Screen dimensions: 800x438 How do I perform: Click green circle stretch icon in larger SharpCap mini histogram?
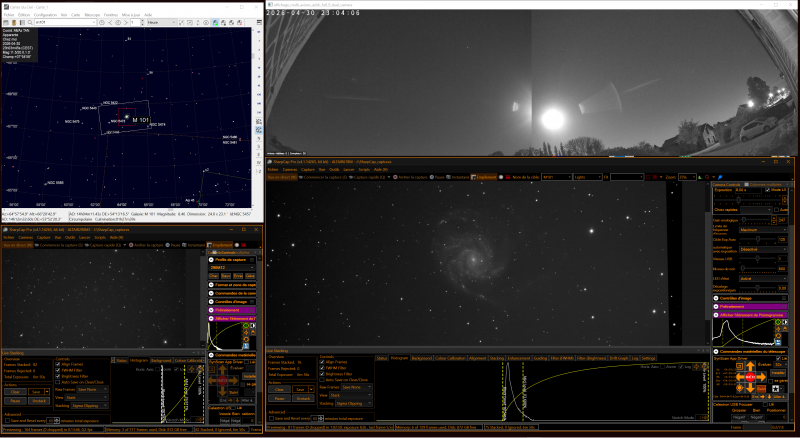778,322
